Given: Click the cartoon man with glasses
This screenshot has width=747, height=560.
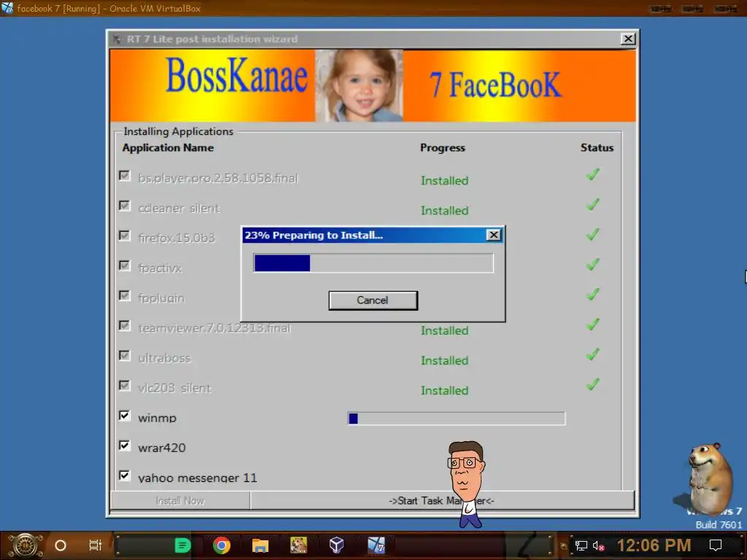Looking at the screenshot, I should click(466, 483).
